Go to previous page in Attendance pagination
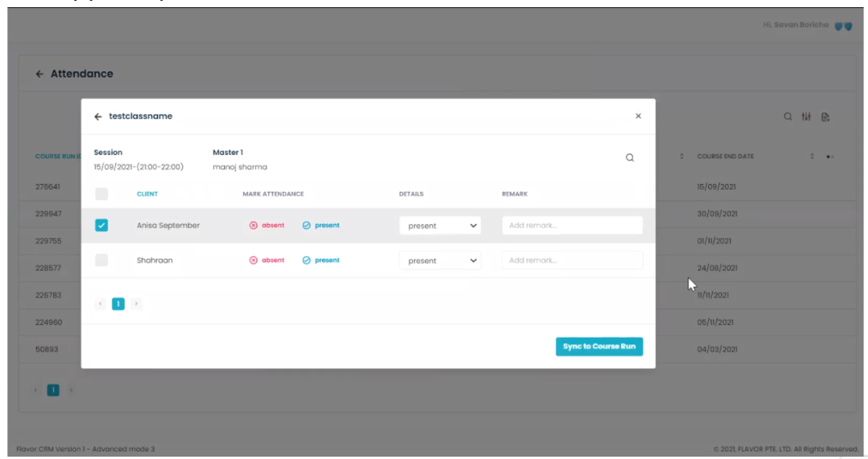This screenshot has height=459, width=868. pos(35,390)
